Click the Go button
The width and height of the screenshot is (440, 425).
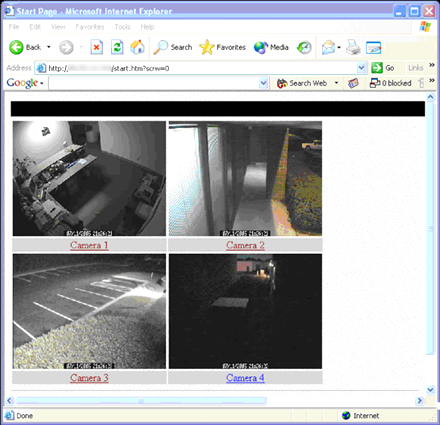tap(383, 68)
